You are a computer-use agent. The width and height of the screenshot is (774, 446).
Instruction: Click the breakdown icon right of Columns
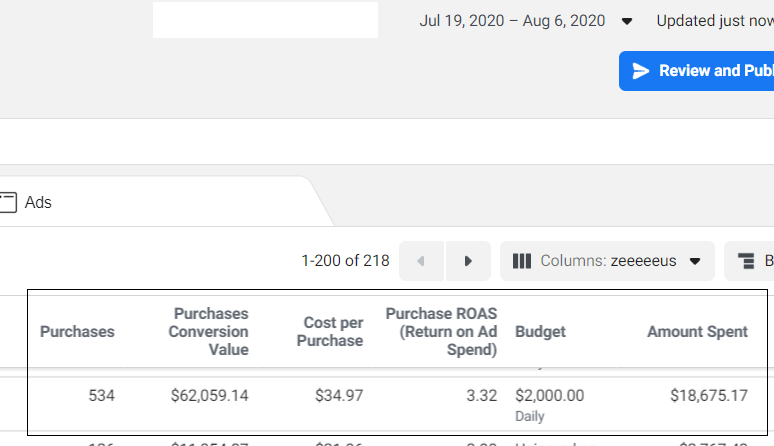[745, 261]
